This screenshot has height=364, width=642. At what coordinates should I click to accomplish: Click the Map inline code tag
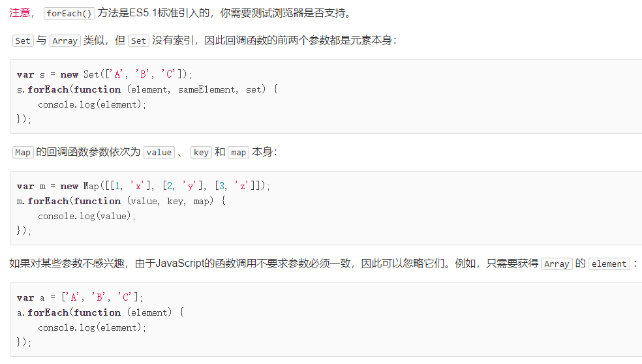click(23, 152)
